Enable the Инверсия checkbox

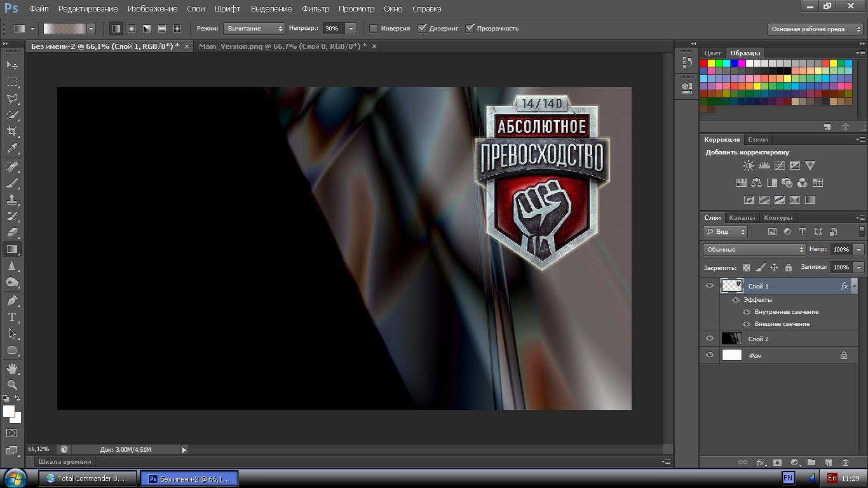374,29
